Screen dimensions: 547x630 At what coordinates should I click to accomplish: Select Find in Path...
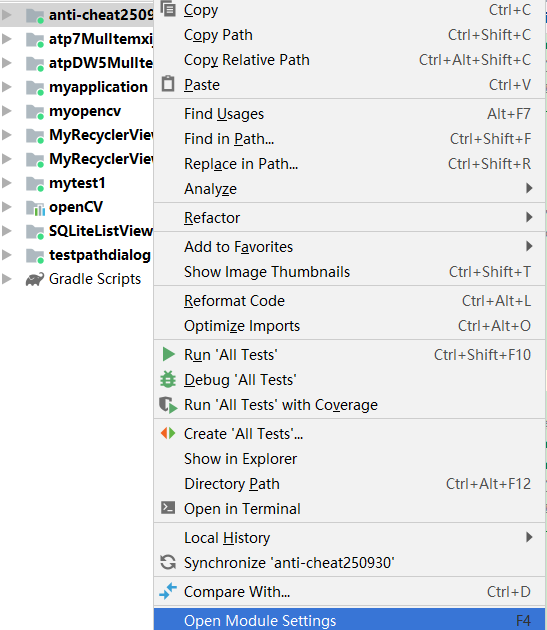coord(349,139)
